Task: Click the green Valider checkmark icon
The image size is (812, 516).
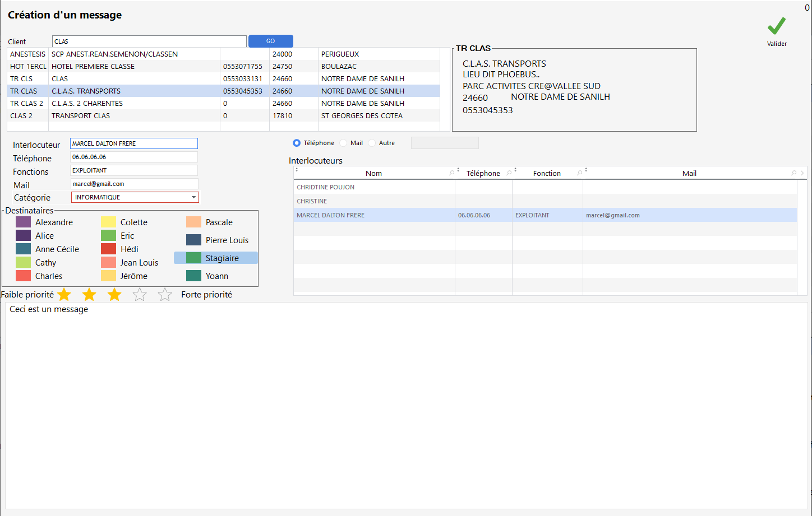Action: point(776,26)
